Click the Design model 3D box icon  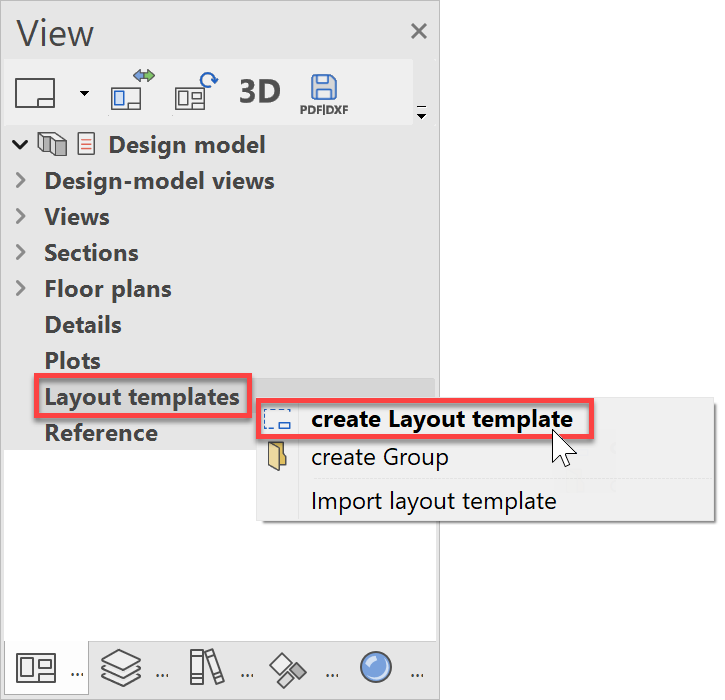(52, 144)
